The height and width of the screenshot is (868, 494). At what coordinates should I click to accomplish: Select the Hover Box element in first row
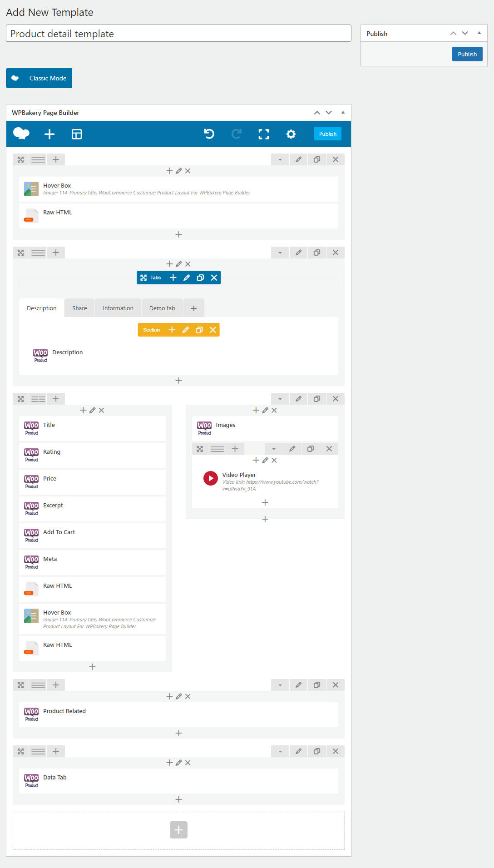(x=178, y=189)
